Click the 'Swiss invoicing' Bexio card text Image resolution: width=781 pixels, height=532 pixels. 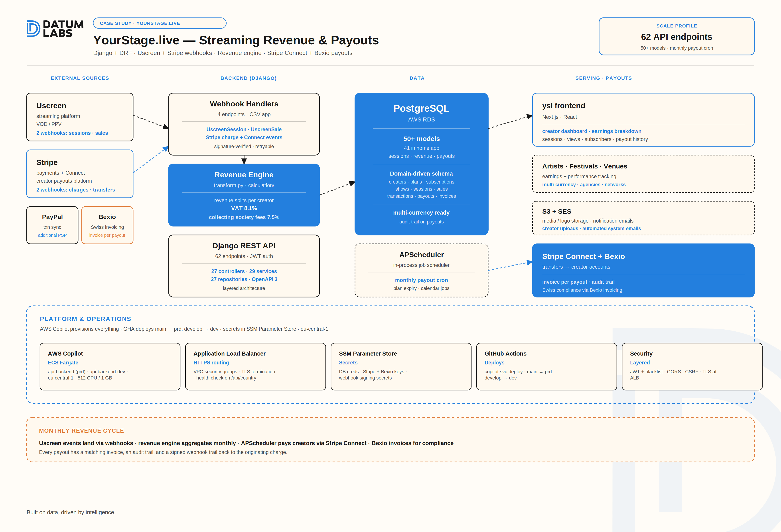[107, 227]
